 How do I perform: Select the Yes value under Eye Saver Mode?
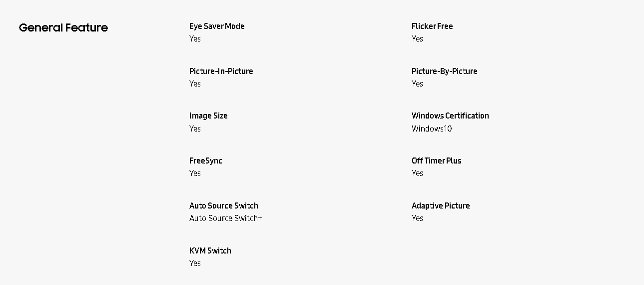click(195, 38)
